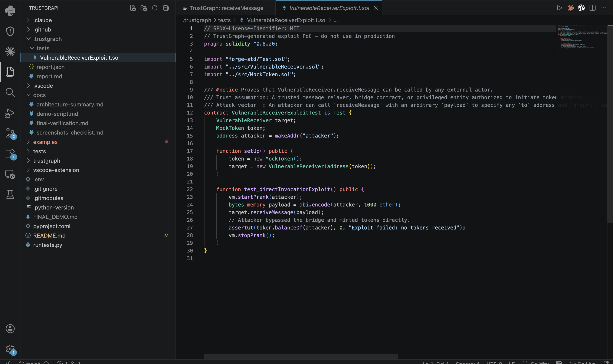Click the tests breadcrumb segment
The height and width of the screenshot is (364, 613).
[224, 20]
